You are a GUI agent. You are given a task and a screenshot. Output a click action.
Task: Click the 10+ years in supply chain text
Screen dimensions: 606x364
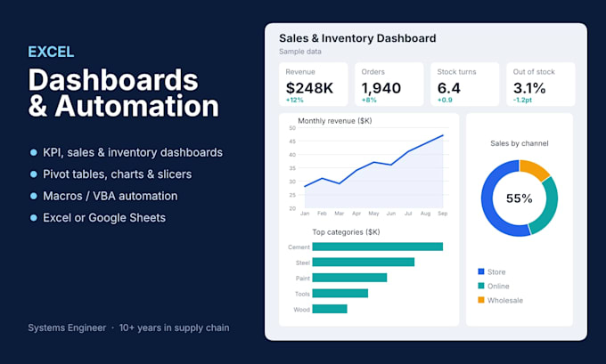pos(174,328)
